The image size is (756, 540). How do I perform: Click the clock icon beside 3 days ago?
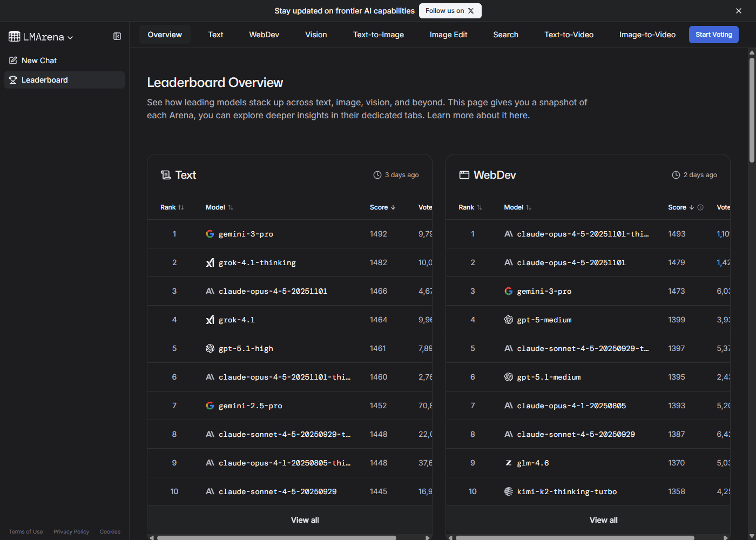377,175
